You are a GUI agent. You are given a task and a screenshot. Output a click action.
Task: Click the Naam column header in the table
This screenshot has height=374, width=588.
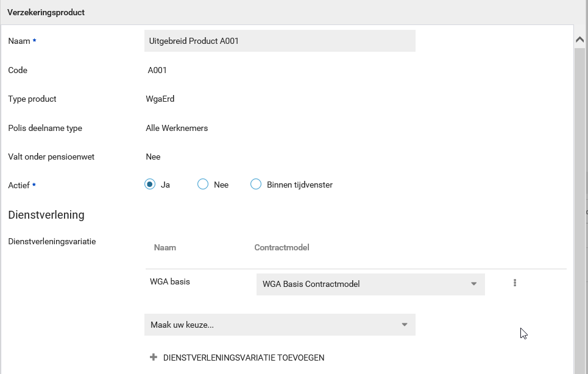(x=165, y=248)
